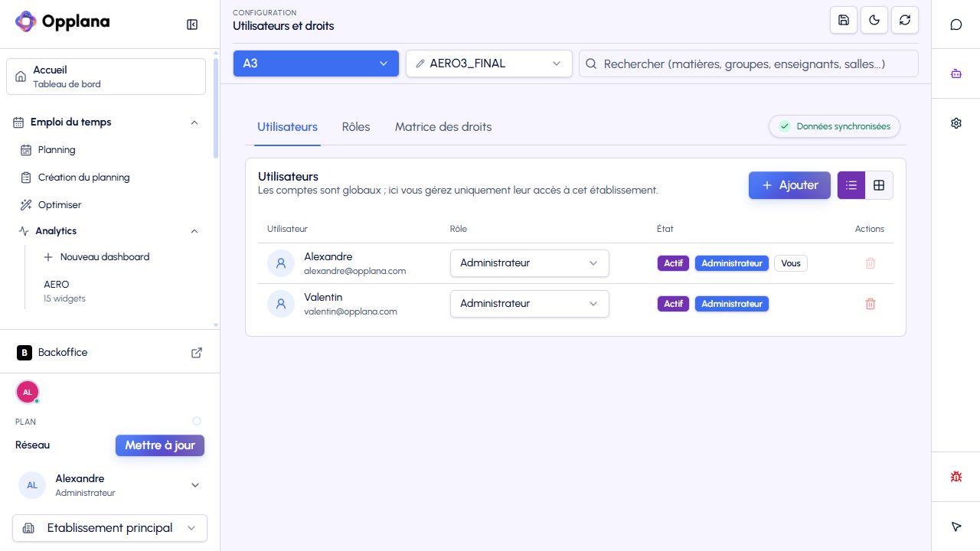Switch to grid view
Image resolution: width=980 pixels, height=551 pixels.
[879, 185]
